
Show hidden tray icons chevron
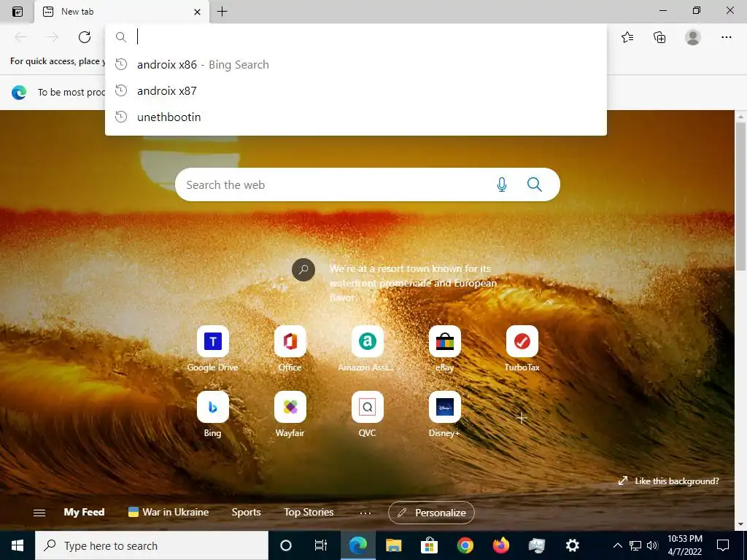coord(617,545)
